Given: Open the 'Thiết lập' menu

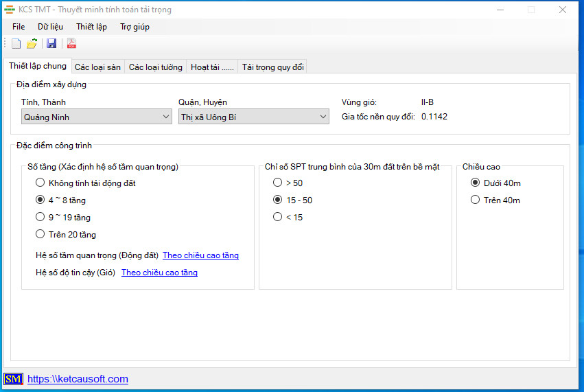Looking at the screenshot, I should pyautogui.click(x=91, y=27).
